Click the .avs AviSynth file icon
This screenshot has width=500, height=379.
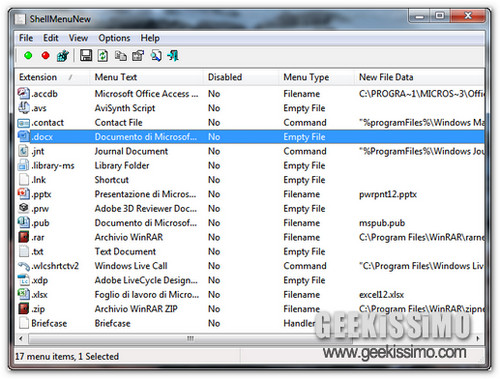(24, 108)
